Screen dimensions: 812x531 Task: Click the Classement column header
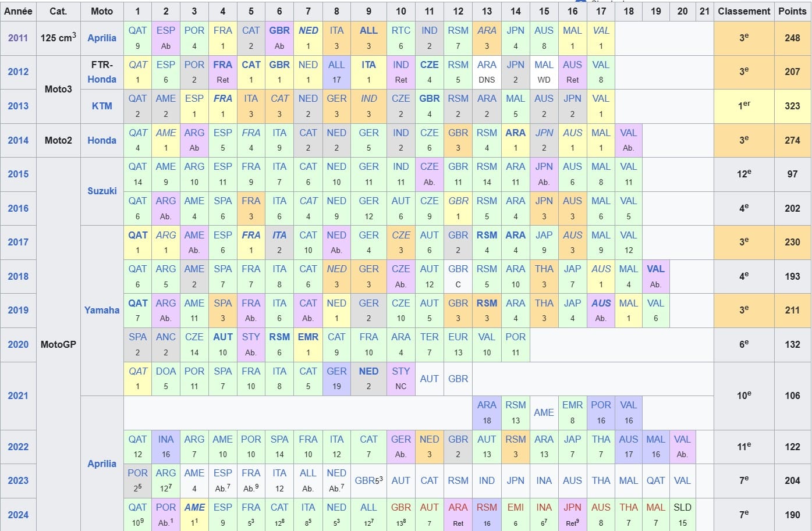point(743,11)
